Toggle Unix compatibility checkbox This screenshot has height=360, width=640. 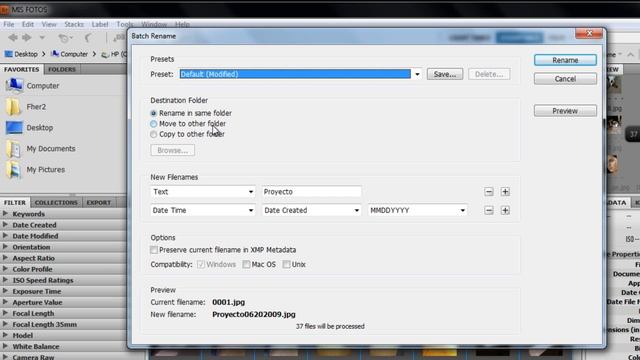point(287,264)
